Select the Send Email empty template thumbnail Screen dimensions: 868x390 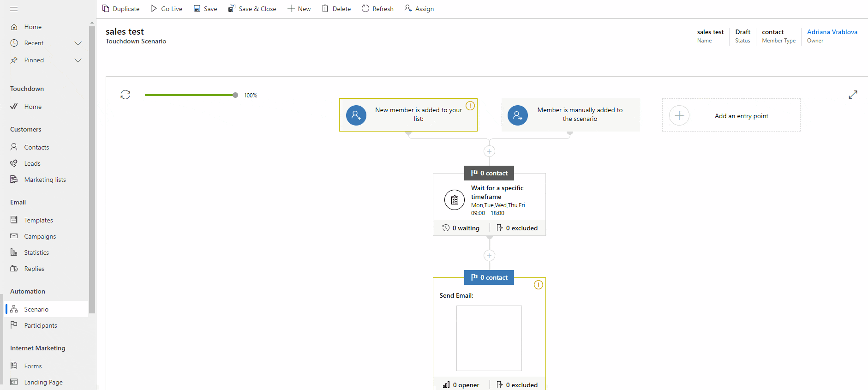pos(489,338)
